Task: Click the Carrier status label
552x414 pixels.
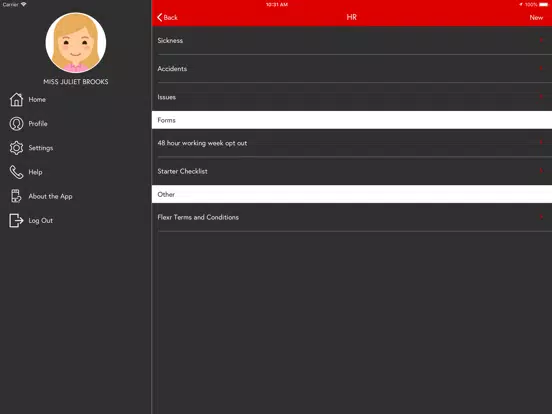Action: 10,4
